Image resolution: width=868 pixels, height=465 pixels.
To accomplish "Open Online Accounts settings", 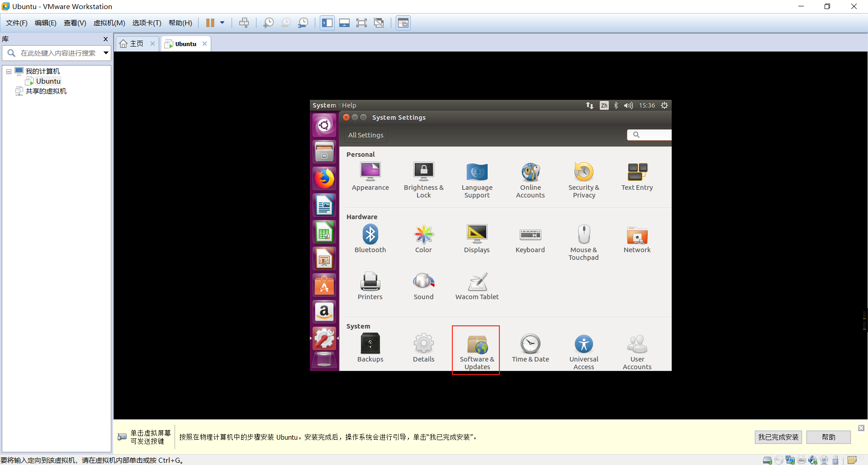I will click(530, 180).
